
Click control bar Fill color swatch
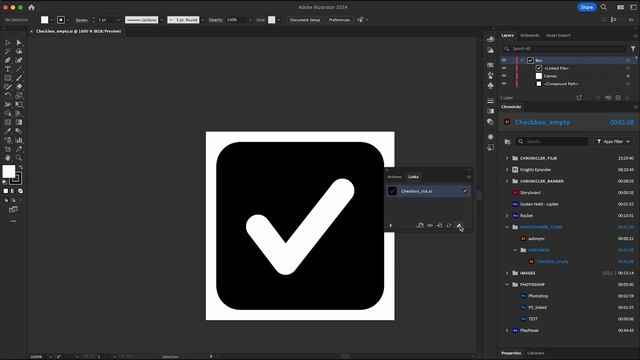pyautogui.click(x=44, y=20)
